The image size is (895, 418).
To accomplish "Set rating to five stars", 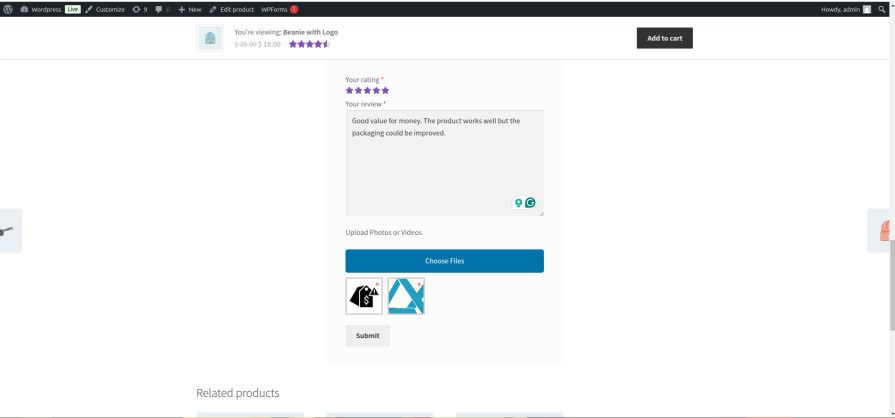I will [385, 90].
